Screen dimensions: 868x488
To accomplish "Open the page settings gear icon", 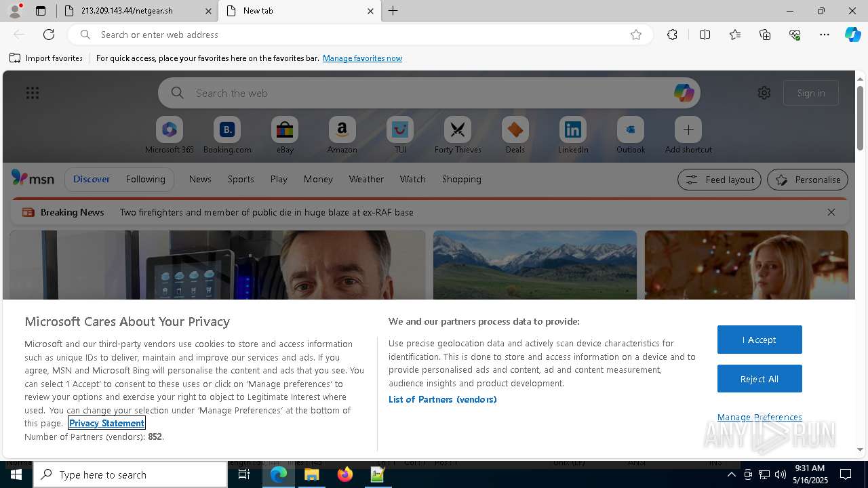I will pos(764,93).
